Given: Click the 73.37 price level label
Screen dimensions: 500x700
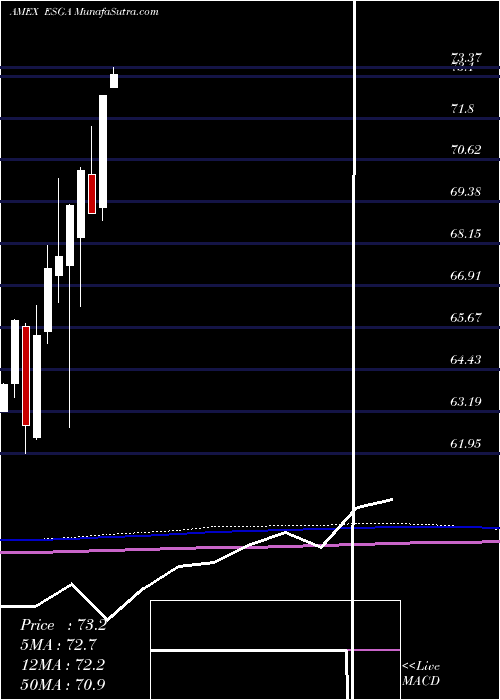Looking at the screenshot, I should (x=466, y=58).
